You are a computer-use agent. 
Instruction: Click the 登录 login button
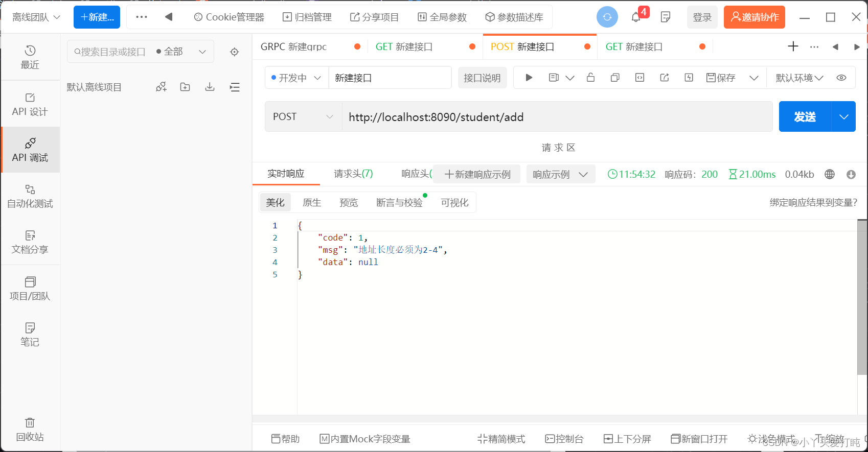tap(702, 17)
